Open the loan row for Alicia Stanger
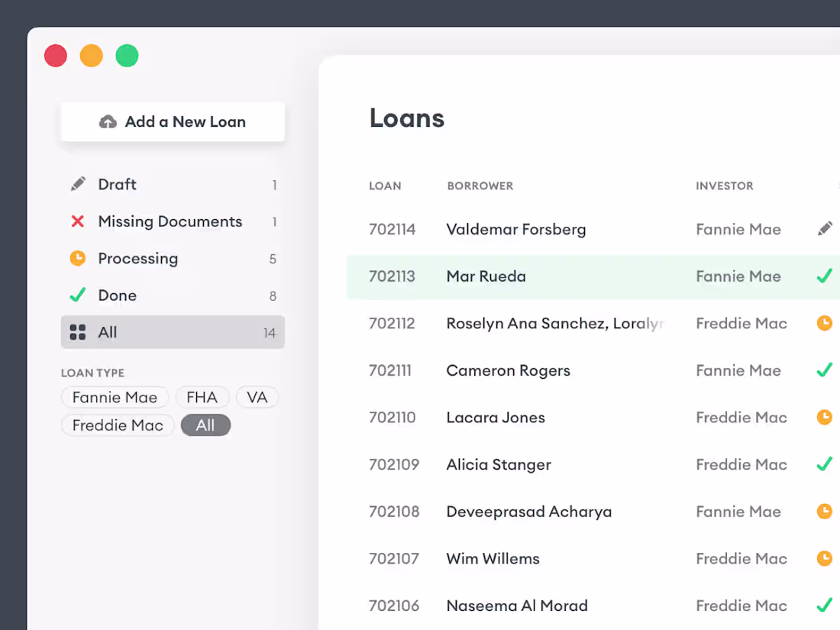The width and height of the screenshot is (840, 630). (x=499, y=464)
